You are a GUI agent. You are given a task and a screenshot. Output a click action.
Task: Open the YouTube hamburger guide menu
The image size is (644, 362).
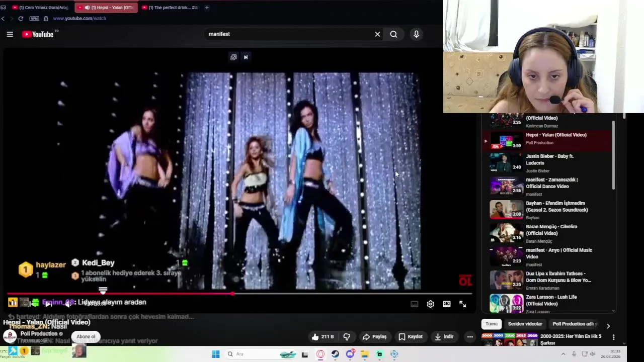click(x=10, y=34)
